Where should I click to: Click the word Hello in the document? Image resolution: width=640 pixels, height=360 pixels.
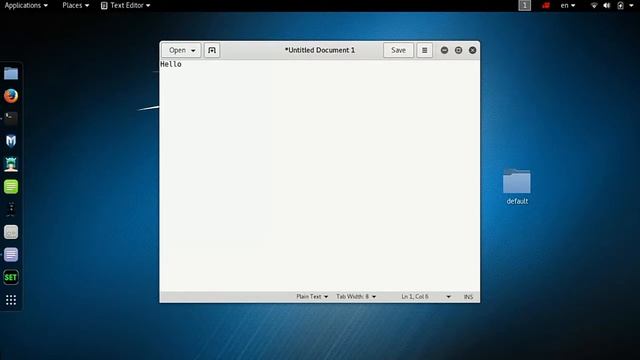coord(171,64)
